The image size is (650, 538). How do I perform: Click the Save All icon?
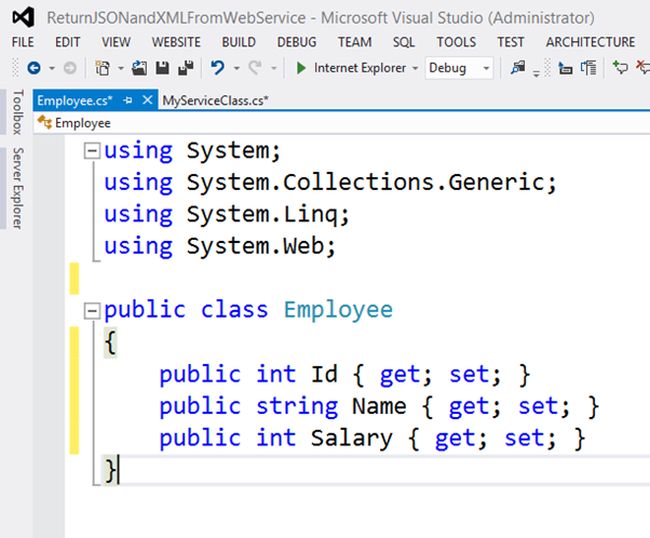pyautogui.click(x=186, y=68)
